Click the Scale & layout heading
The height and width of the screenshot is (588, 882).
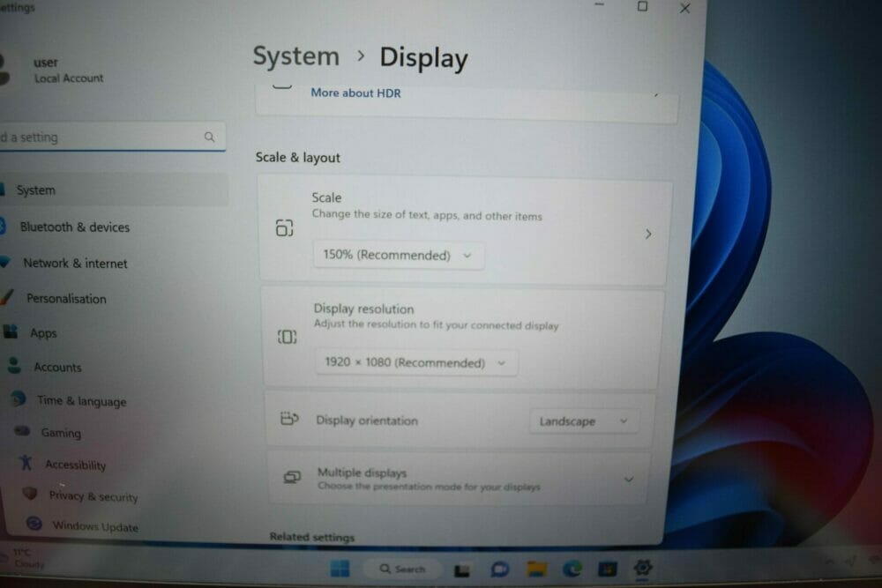[297, 158]
